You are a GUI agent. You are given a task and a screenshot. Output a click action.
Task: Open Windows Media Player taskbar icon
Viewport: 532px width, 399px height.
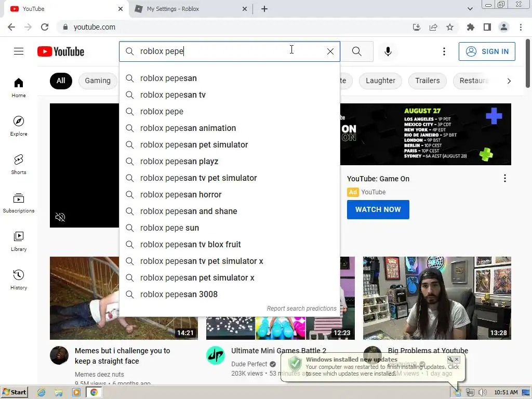point(76,393)
